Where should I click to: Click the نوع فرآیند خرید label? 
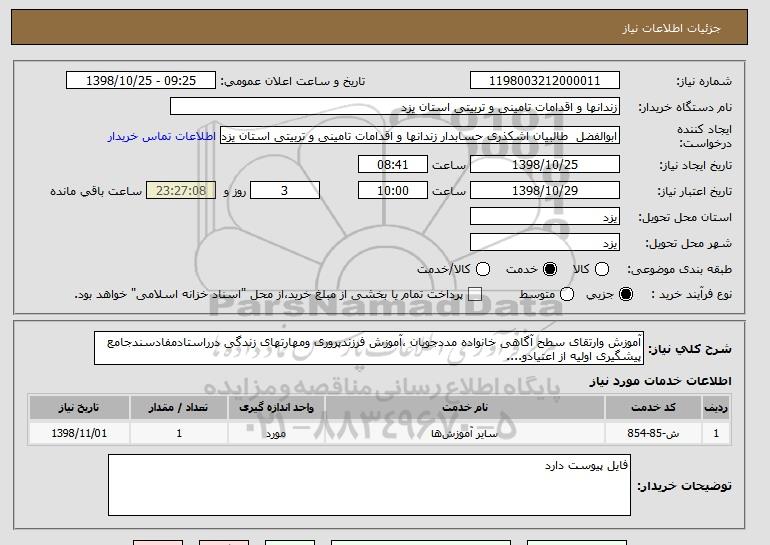[691, 294]
